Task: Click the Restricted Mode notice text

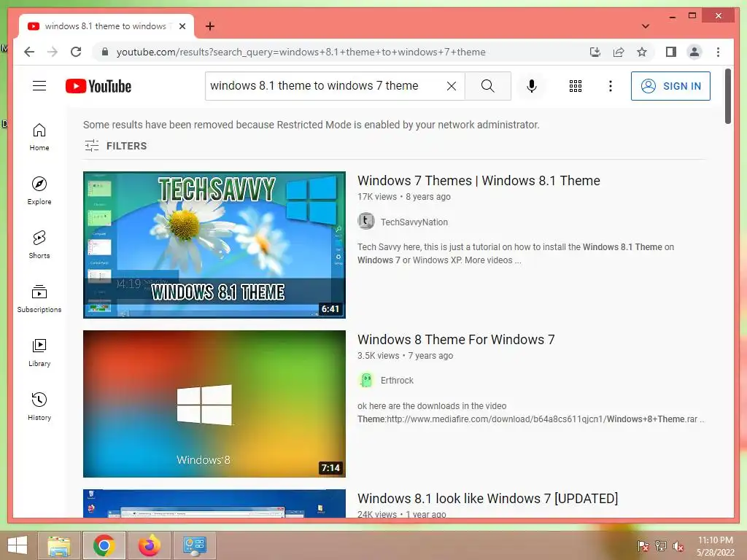Action: click(311, 125)
